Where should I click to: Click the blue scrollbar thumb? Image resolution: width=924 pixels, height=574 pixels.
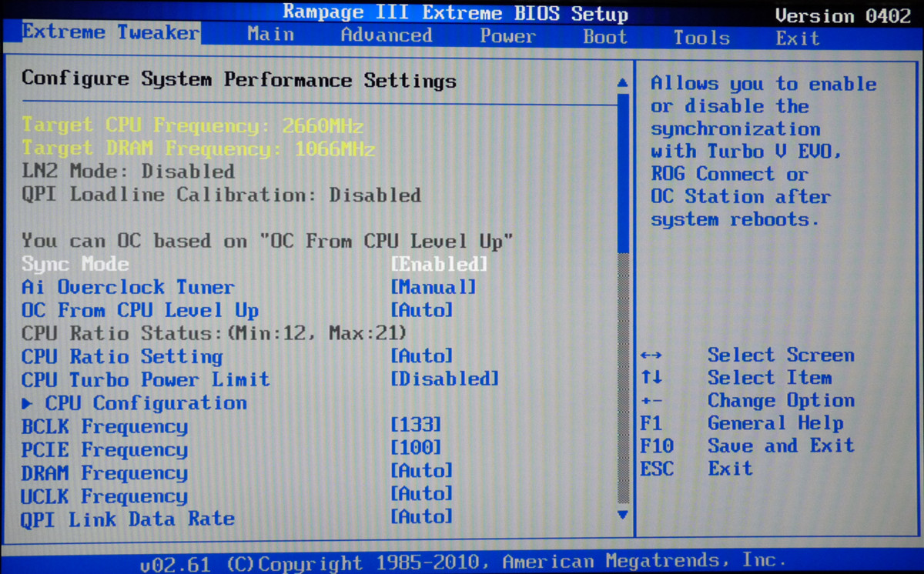pyautogui.click(x=623, y=172)
